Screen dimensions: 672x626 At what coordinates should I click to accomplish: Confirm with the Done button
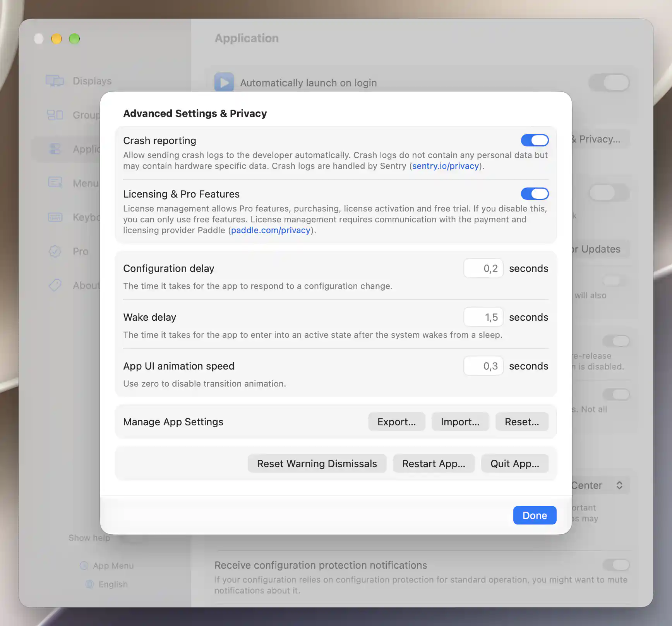click(535, 516)
